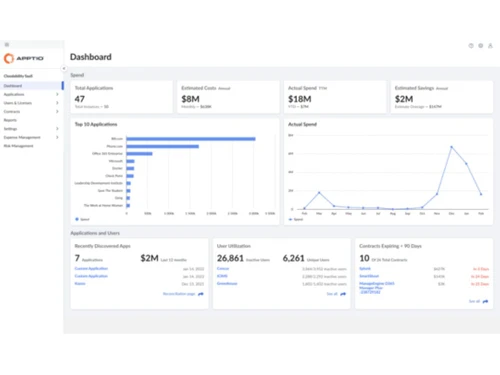Click the Office 365 Enterprise bar
500x375 pixels.
click(x=139, y=154)
